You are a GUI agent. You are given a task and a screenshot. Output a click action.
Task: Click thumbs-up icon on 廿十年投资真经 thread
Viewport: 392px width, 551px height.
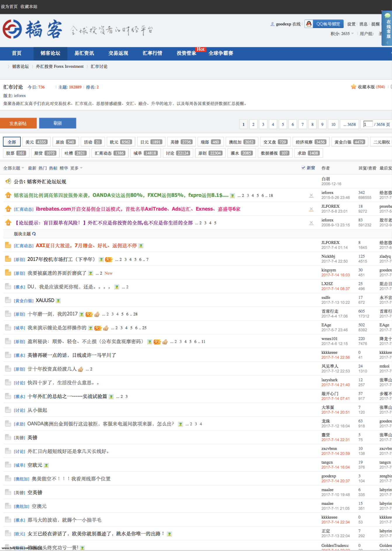(81, 369)
